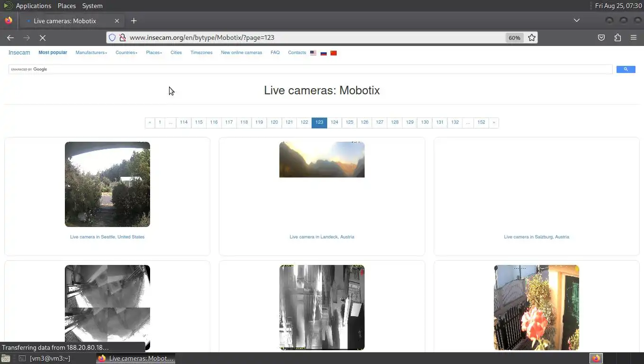Open Firefox hamburger menu

tap(634, 37)
